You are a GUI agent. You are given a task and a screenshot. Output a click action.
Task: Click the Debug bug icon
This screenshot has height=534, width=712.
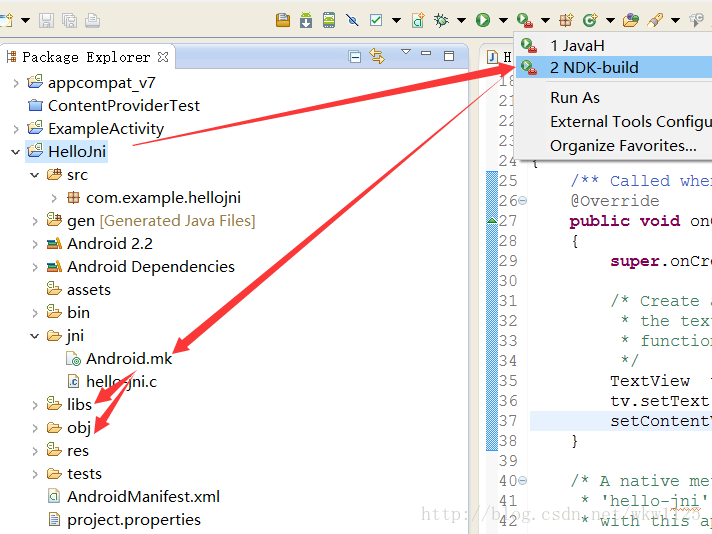tap(441, 20)
